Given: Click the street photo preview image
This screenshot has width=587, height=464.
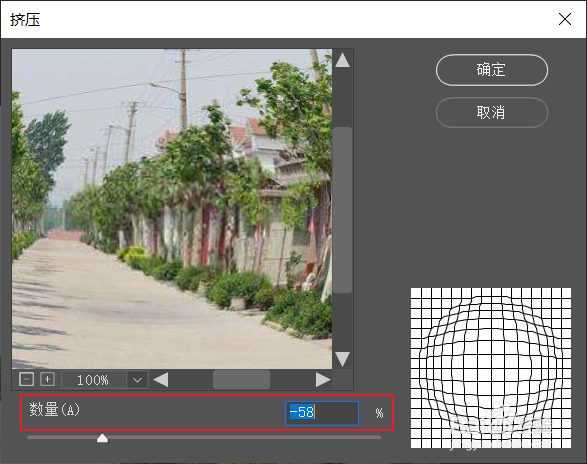Looking at the screenshot, I should pyautogui.click(x=172, y=209).
